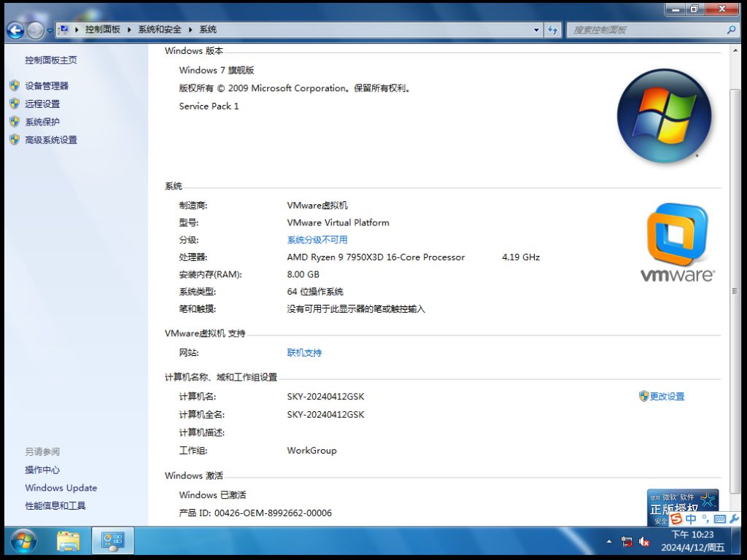Open the Sogou soft keyboard icon

720,518
